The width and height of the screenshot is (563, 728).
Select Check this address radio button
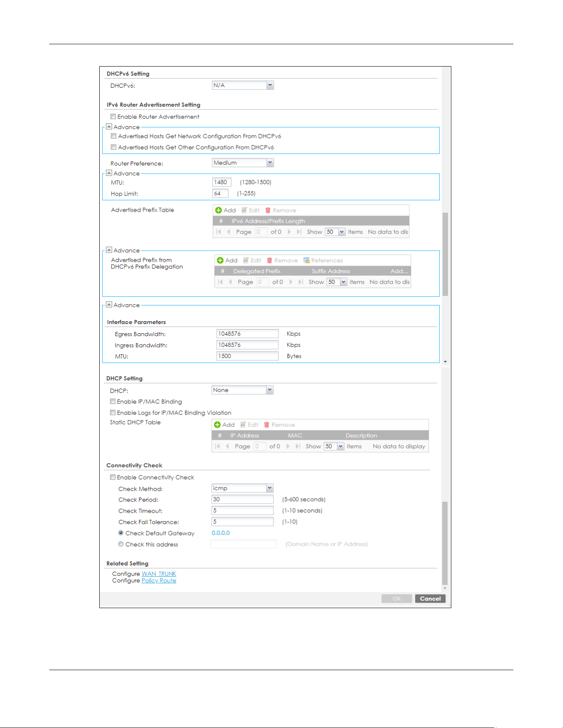click(121, 544)
